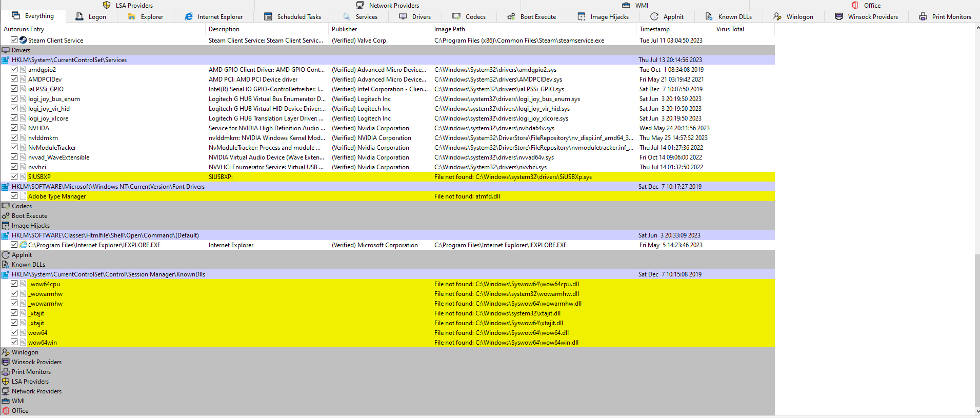Click the Winsock Providers tab icon
980x418 pixels.
coord(839,16)
